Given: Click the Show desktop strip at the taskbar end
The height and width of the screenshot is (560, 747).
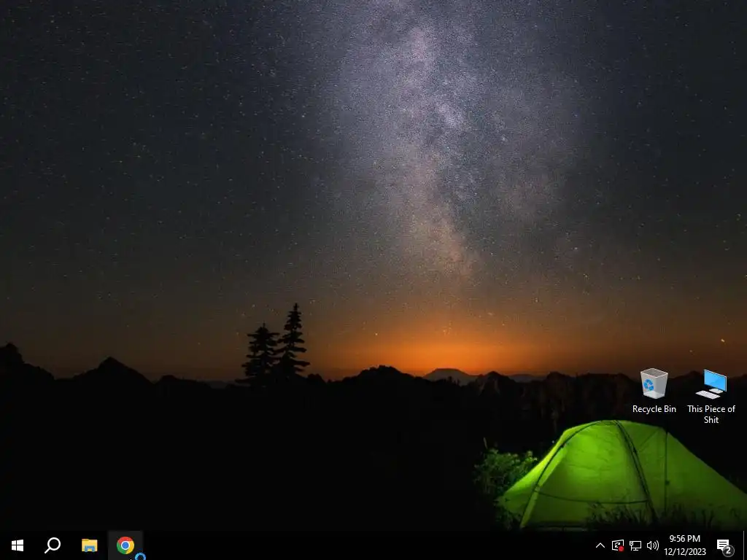Looking at the screenshot, I should 745,545.
